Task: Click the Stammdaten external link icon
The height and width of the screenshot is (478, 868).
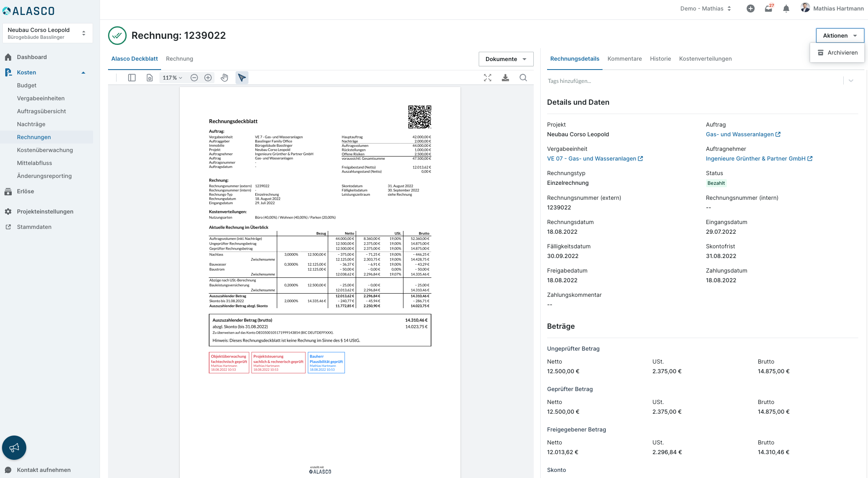Action: pos(8,227)
